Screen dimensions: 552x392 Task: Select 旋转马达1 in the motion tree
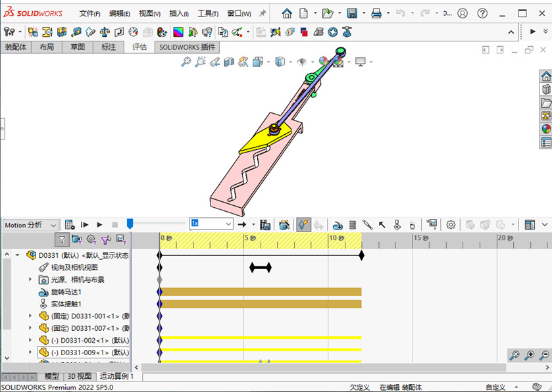66,291
